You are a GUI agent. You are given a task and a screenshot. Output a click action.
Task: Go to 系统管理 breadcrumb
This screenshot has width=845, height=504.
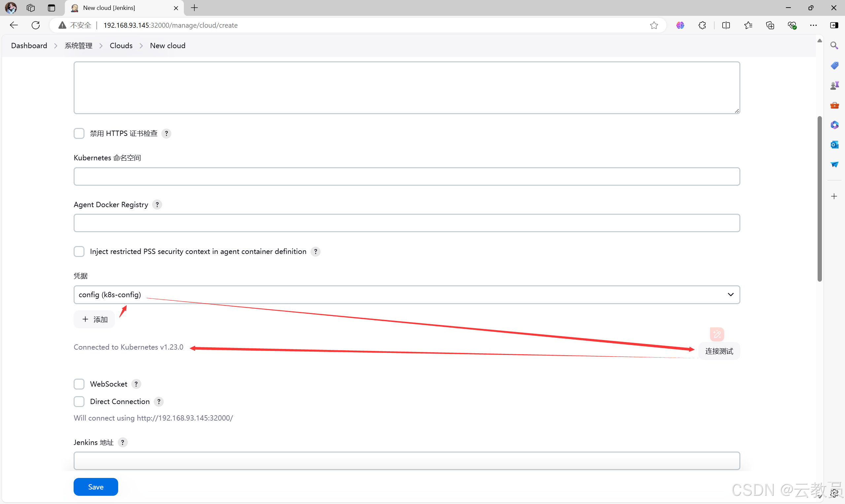pyautogui.click(x=79, y=46)
